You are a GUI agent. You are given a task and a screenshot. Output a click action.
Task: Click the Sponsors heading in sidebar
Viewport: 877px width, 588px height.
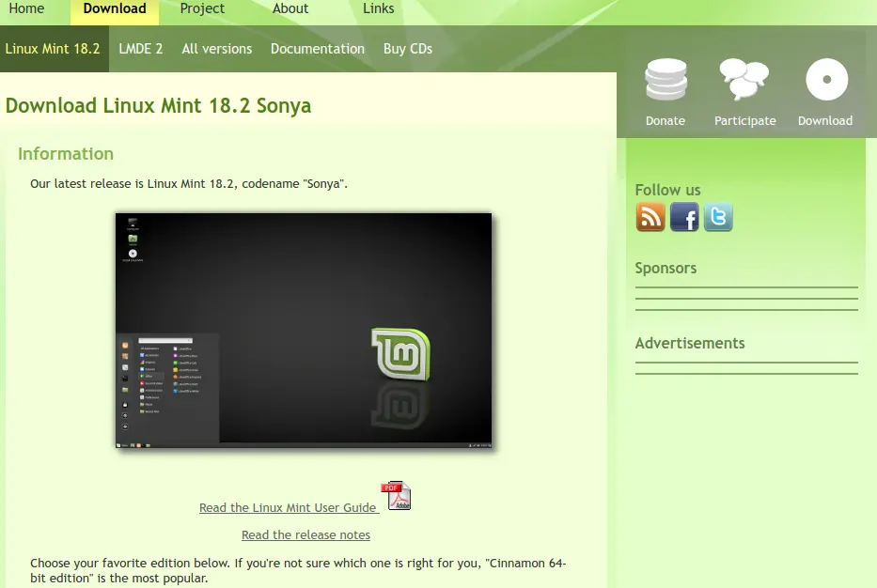pyautogui.click(x=666, y=269)
